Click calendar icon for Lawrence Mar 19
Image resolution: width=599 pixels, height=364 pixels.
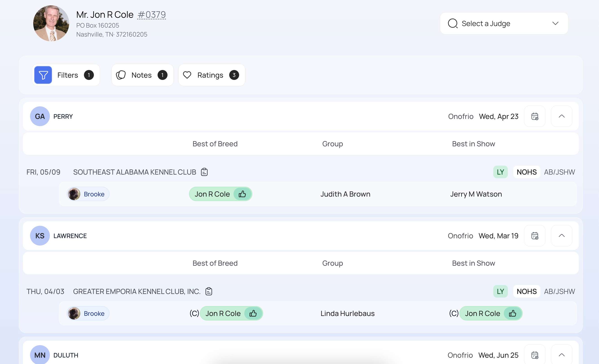[x=535, y=236]
